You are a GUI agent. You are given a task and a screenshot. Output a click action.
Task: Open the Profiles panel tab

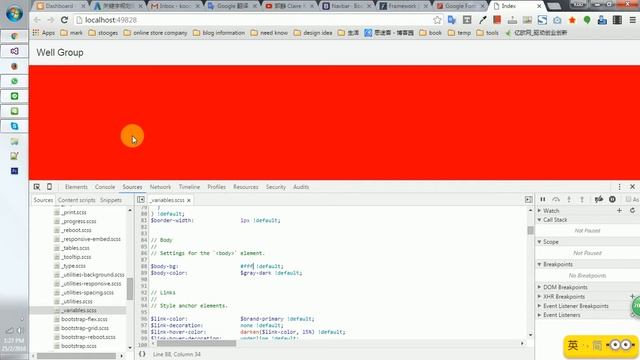[x=217, y=187]
